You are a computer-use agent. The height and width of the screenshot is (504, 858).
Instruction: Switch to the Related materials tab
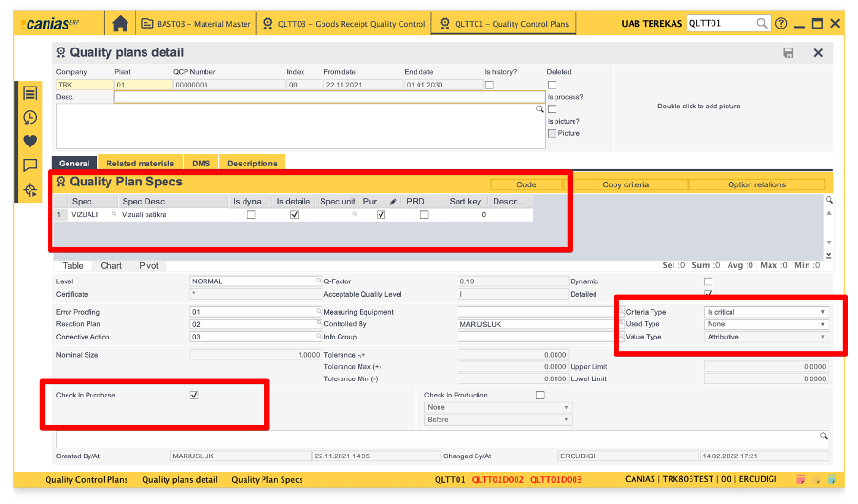(140, 164)
